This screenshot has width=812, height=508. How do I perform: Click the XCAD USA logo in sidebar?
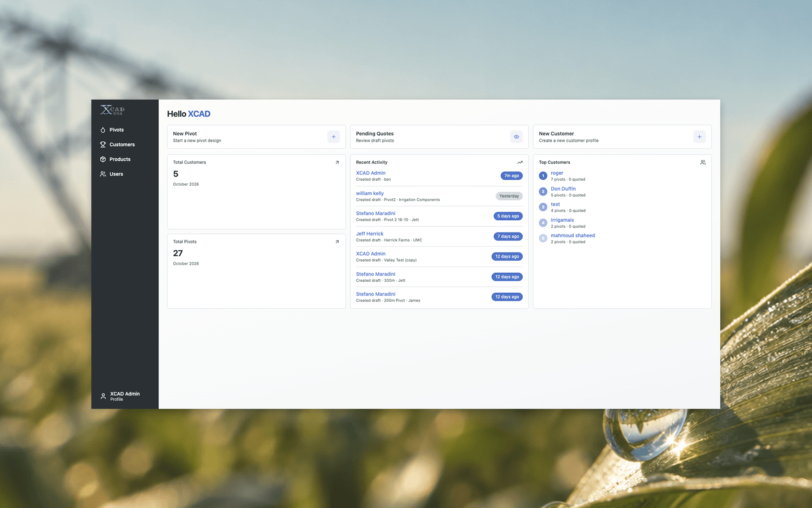point(112,110)
